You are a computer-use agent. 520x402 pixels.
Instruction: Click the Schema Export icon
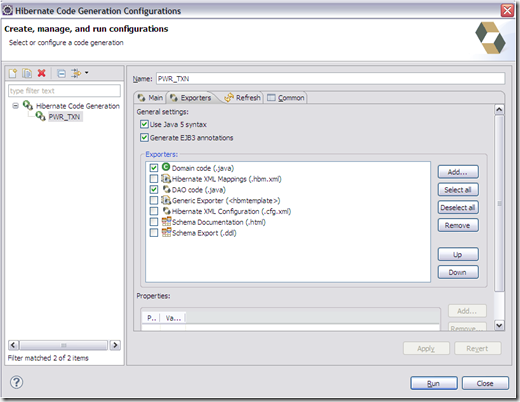click(x=166, y=232)
